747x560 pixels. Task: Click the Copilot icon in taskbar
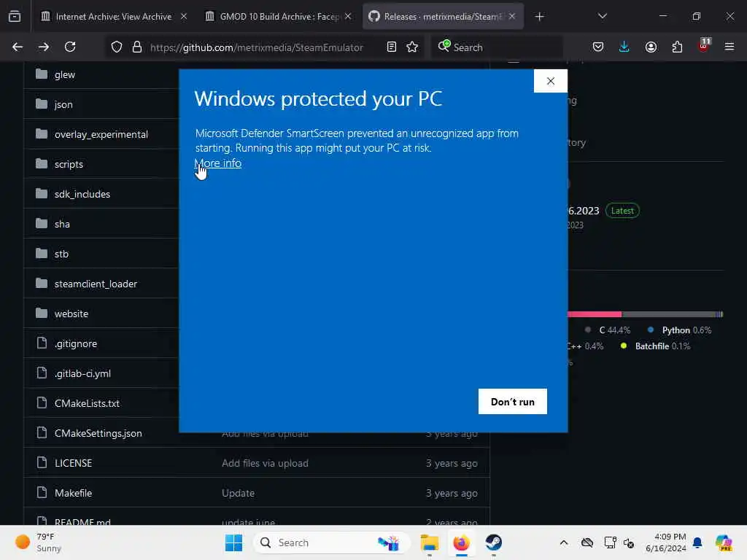click(724, 542)
